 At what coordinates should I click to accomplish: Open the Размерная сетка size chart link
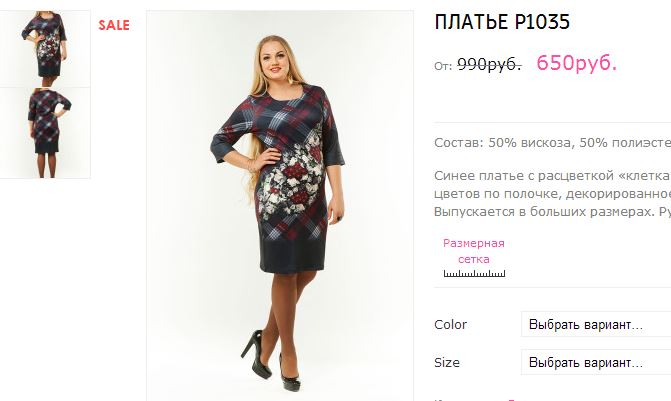[474, 251]
